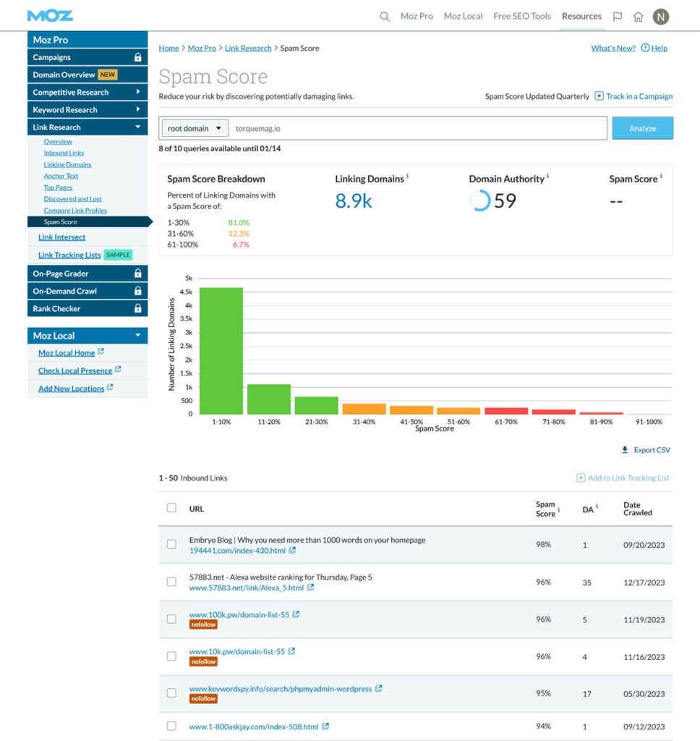Collapse the Link Research sidebar section
700x741 pixels.
pyautogui.click(x=87, y=127)
